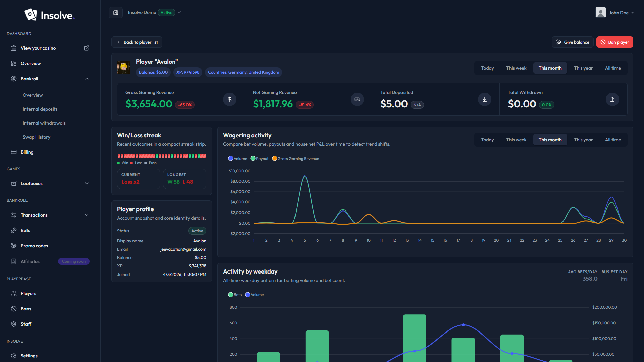Select This week in Wagering activity
This screenshot has width=644, height=362.
click(x=516, y=140)
